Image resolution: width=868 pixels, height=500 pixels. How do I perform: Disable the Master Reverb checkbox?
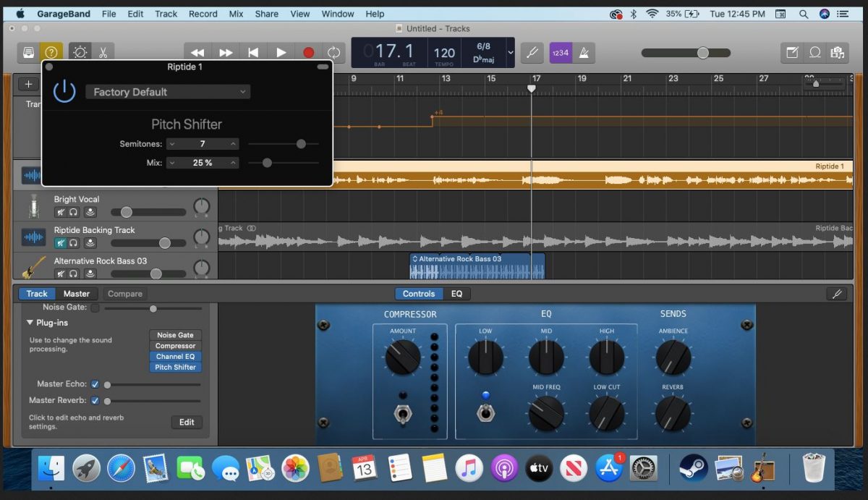(x=95, y=400)
